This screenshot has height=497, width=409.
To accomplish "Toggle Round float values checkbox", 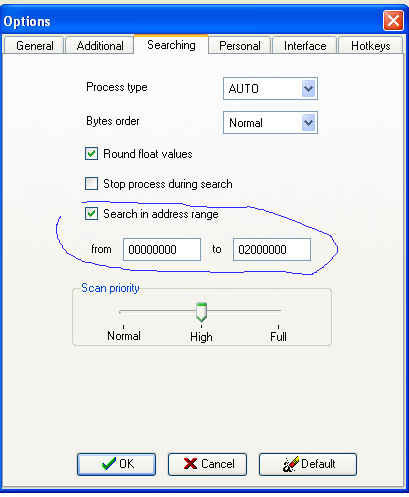I will 91,154.
